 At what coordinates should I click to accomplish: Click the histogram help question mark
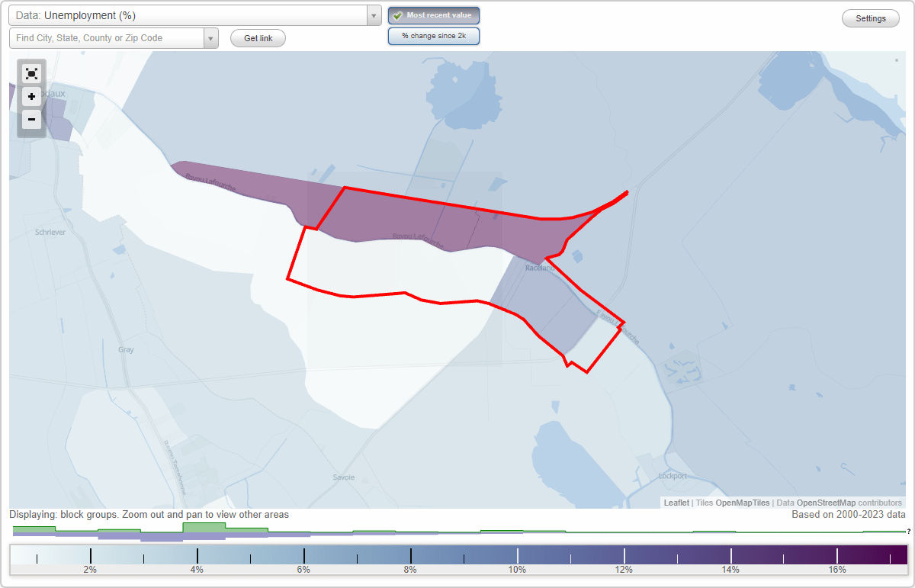point(909,532)
